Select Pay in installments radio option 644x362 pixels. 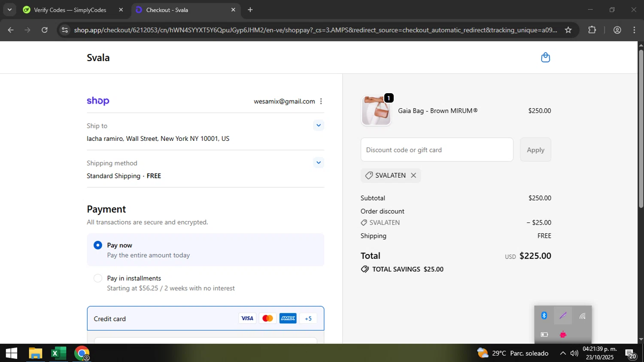coord(98,278)
